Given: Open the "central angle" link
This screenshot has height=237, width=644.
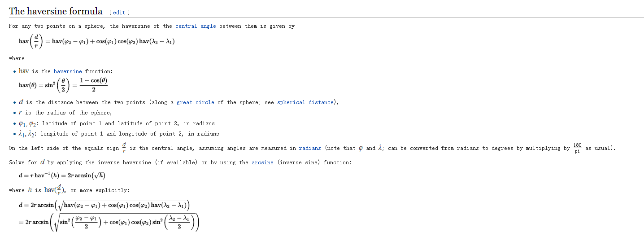Looking at the screenshot, I should pos(196,26).
